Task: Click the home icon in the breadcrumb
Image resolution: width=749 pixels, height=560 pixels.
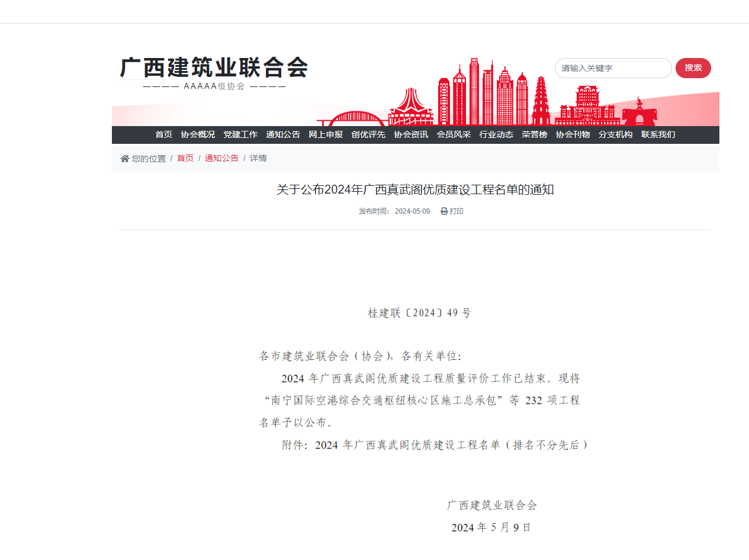Action: 125,159
